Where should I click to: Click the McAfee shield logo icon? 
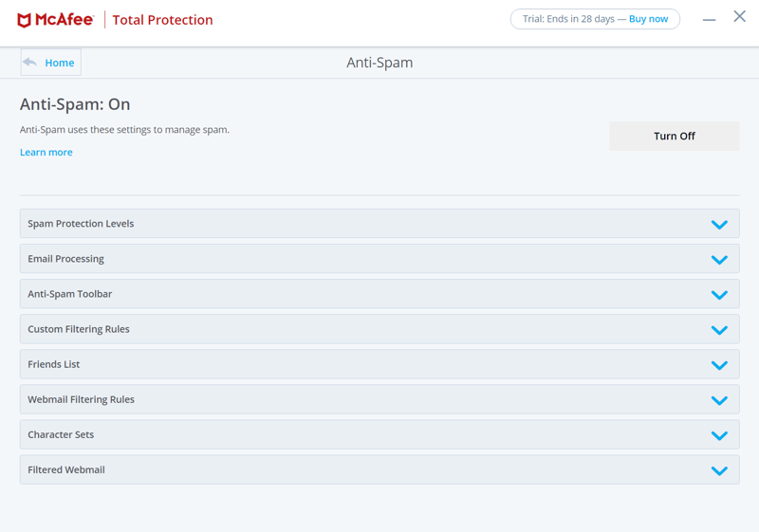click(x=24, y=20)
